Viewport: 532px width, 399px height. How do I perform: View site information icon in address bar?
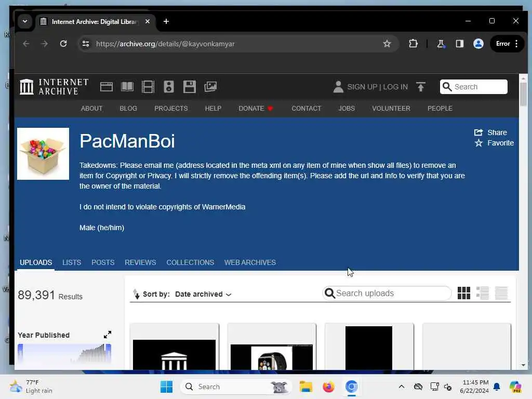coord(86,44)
